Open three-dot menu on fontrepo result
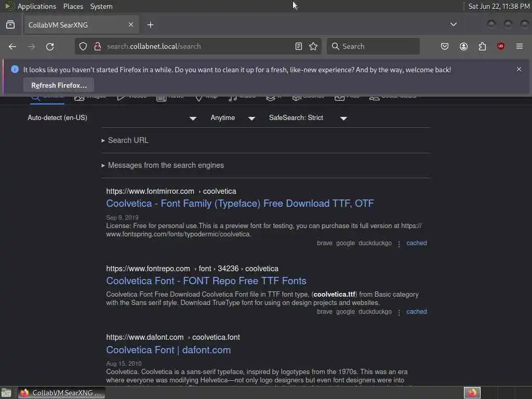 399,312
